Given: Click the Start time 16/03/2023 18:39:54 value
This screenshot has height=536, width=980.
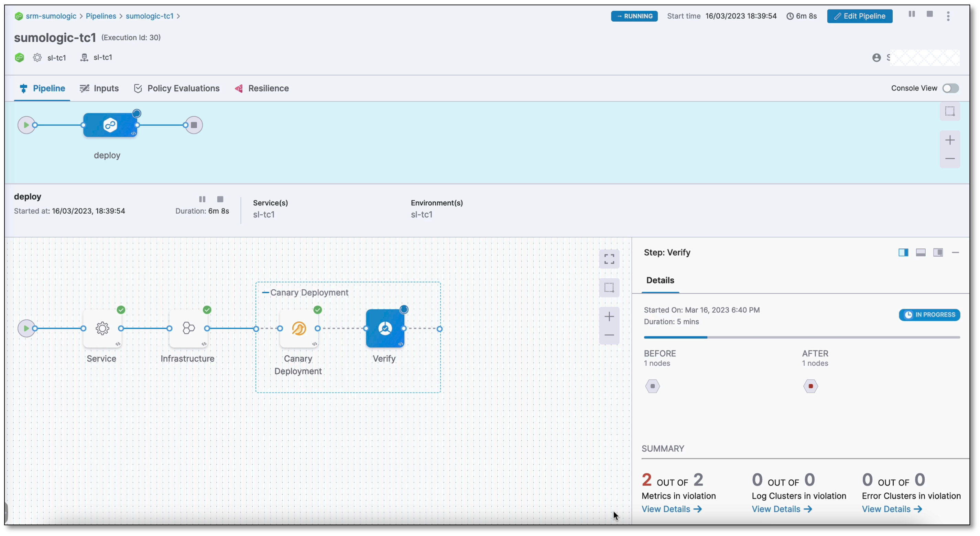Looking at the screenshot, I should pyautogui.click(x=741, y=16).
